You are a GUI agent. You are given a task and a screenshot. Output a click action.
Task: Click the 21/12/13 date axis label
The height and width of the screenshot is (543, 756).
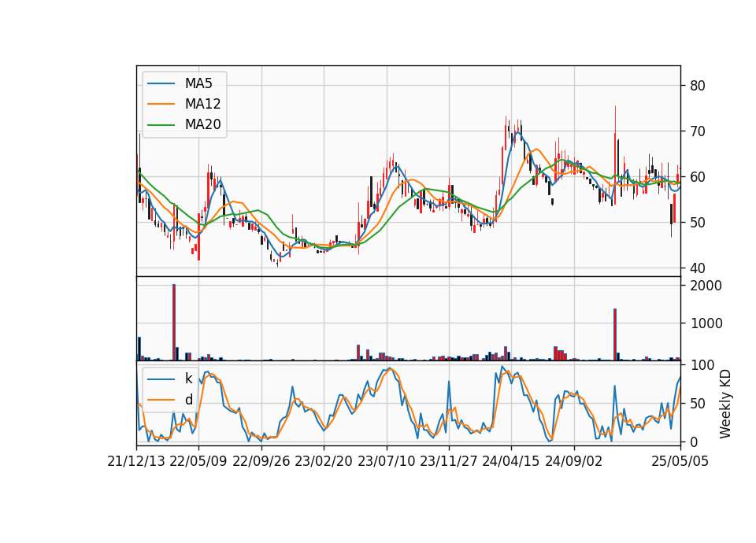tap(136, 462)
